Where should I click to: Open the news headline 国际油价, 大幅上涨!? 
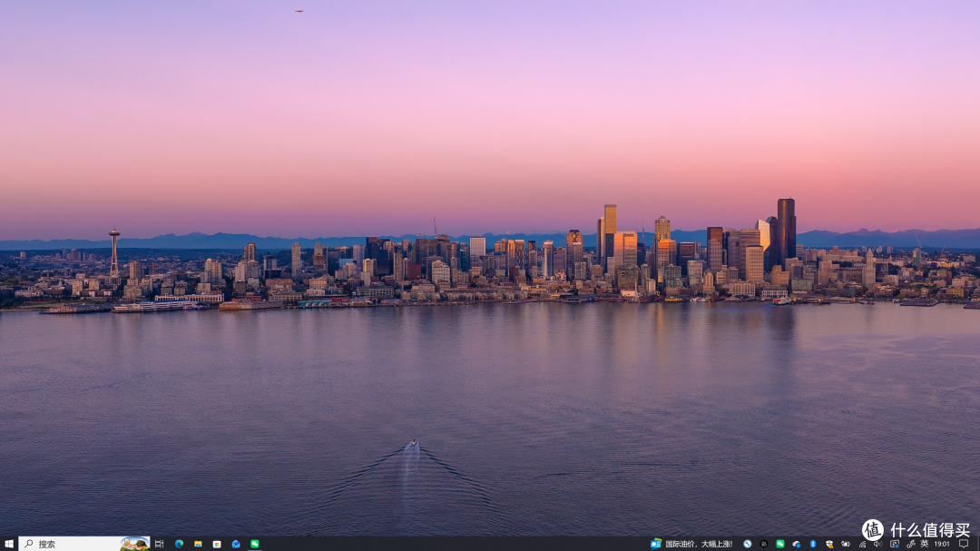click(x=699, y=544)
